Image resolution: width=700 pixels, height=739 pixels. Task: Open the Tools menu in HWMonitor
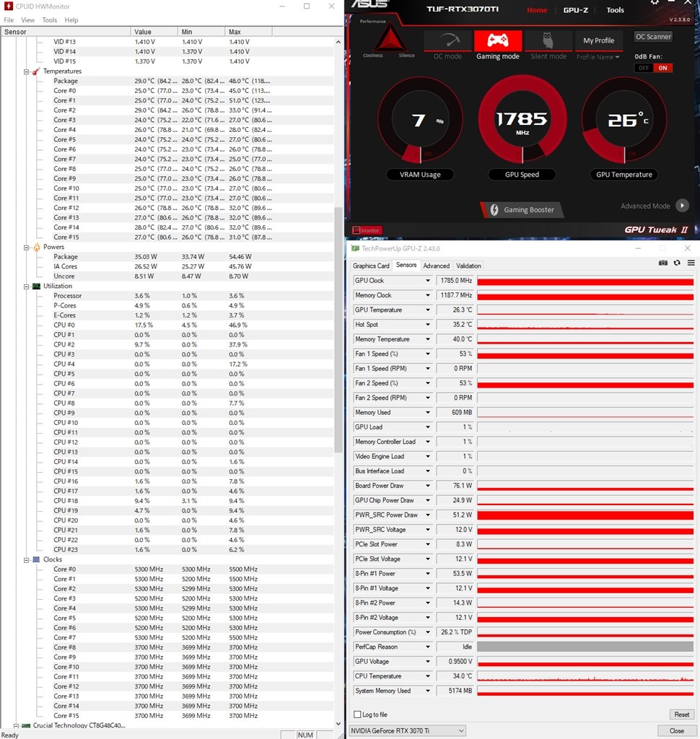pyautogui.click(x=49, y=20)
